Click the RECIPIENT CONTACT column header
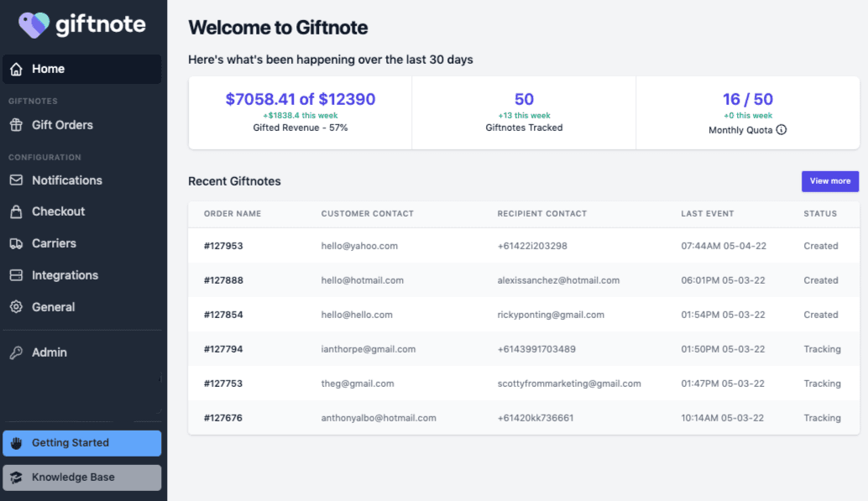868x501 pixels. tap(542, 214)
